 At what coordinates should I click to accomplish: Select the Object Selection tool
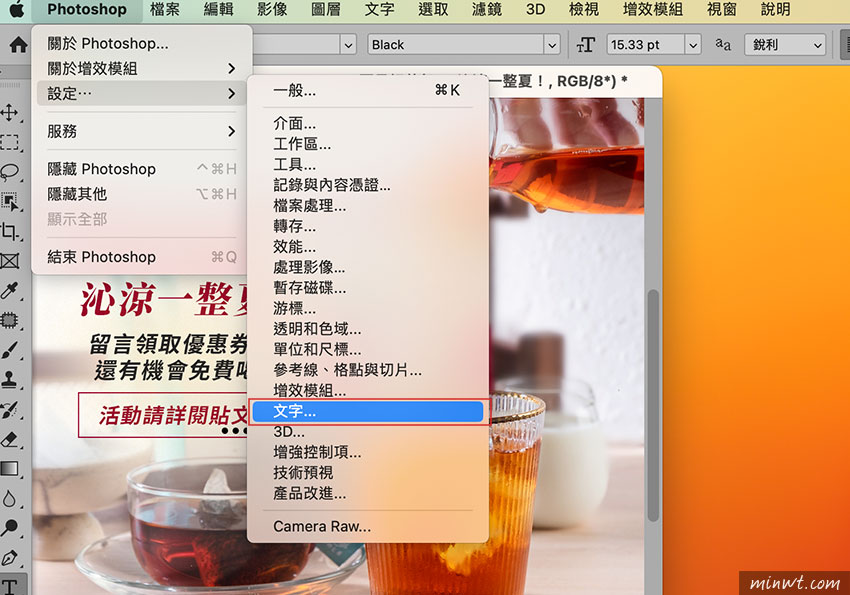[9, 202]
